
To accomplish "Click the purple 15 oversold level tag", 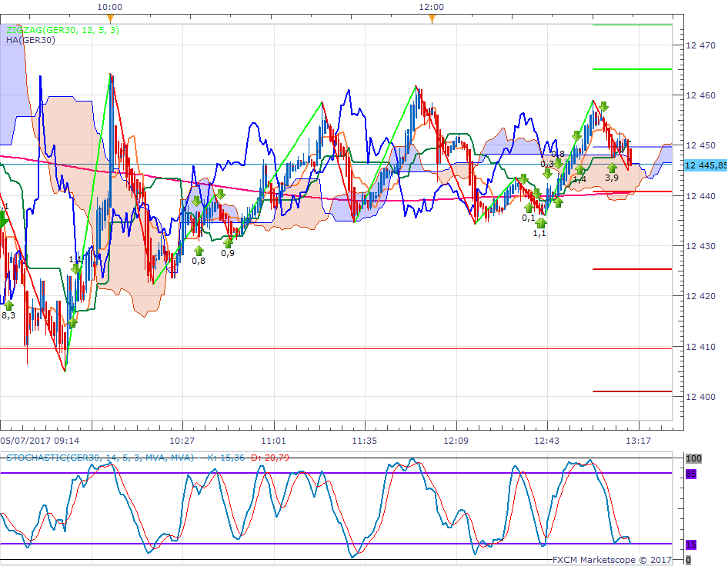I will (x=690, y=544).
